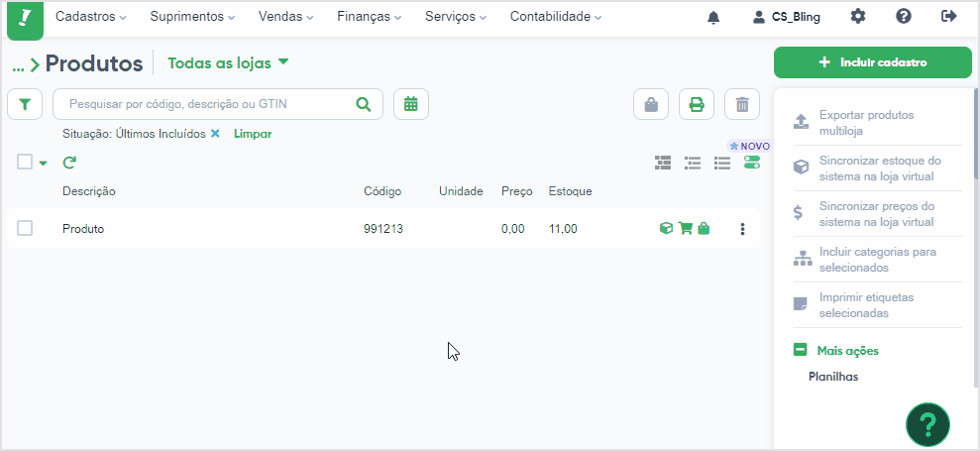Click the Sincronizar preços dollar icon
The width and height of the screenshot is (980, 451).
(798, 212)
